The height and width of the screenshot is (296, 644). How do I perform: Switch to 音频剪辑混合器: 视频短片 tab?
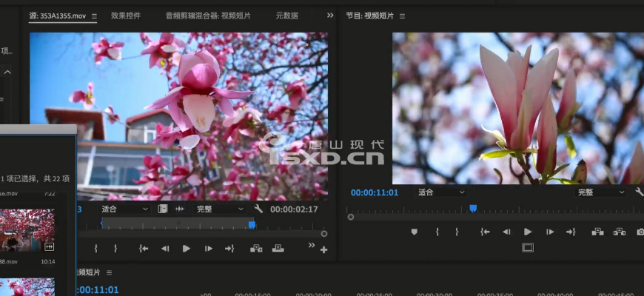pyautogui.click(x=208, y=16)
